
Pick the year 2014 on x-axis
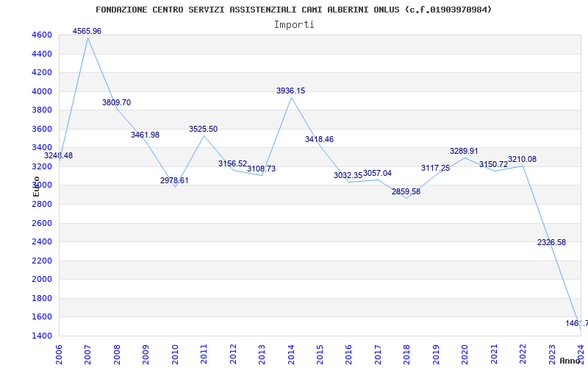point(291,355)
